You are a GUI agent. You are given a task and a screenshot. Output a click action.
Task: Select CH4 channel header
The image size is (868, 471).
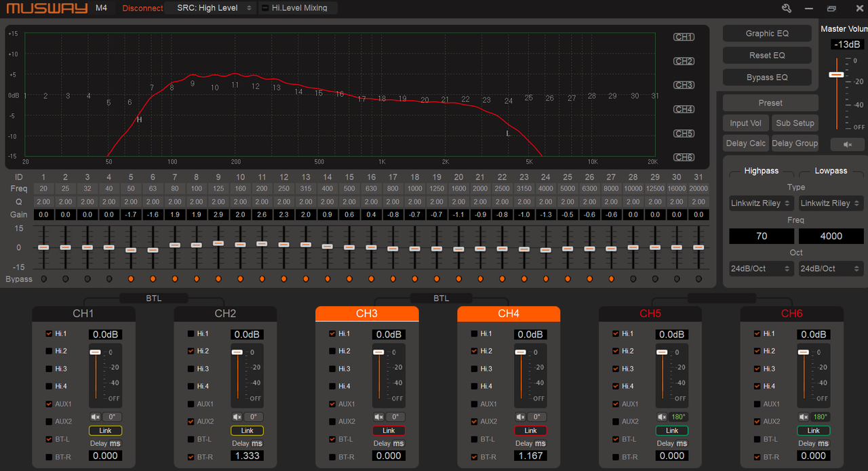(x=509, y=314)
